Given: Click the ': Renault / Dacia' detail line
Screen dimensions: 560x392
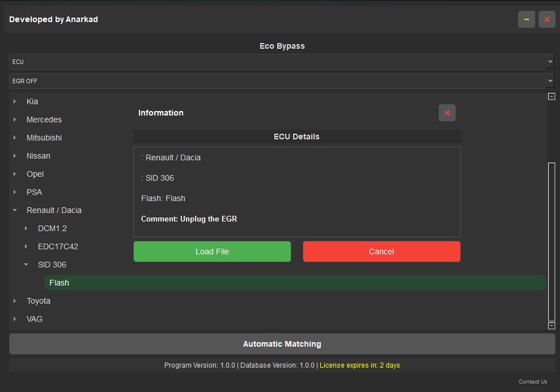Looking at the screenshot, I should [171, 158].
